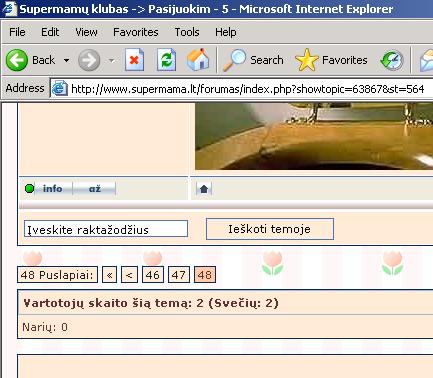Open the Tools menu

(x=187, y=32)
